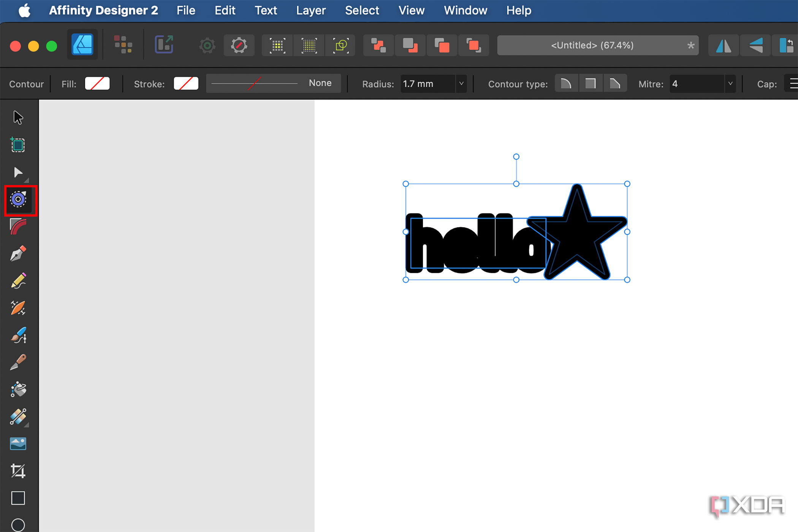Expand the Radius value dropdown
This screenshot has width=798, height=532.
point(461,84)
